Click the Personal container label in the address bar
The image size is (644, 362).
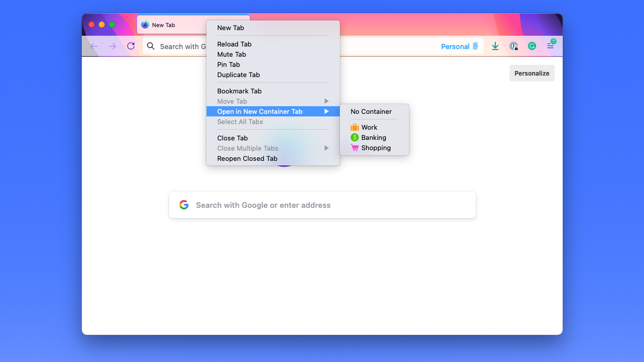(455, 46)
